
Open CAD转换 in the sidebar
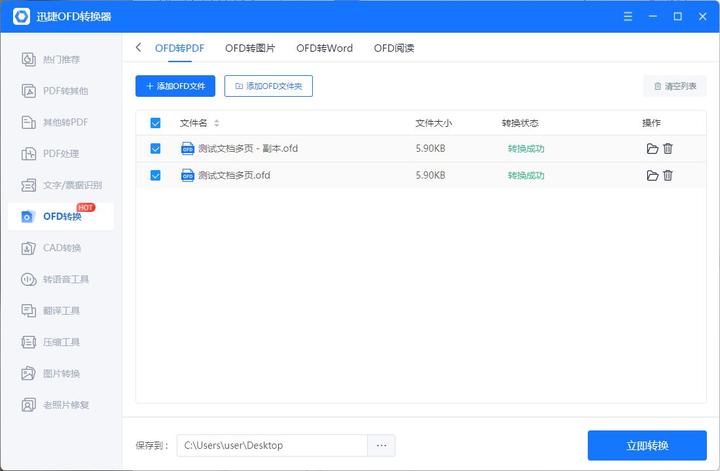coord(61,248)
